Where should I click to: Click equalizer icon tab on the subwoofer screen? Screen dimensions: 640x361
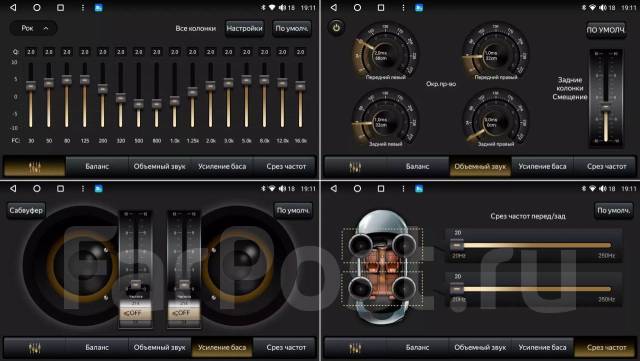(x=35, y=348)
